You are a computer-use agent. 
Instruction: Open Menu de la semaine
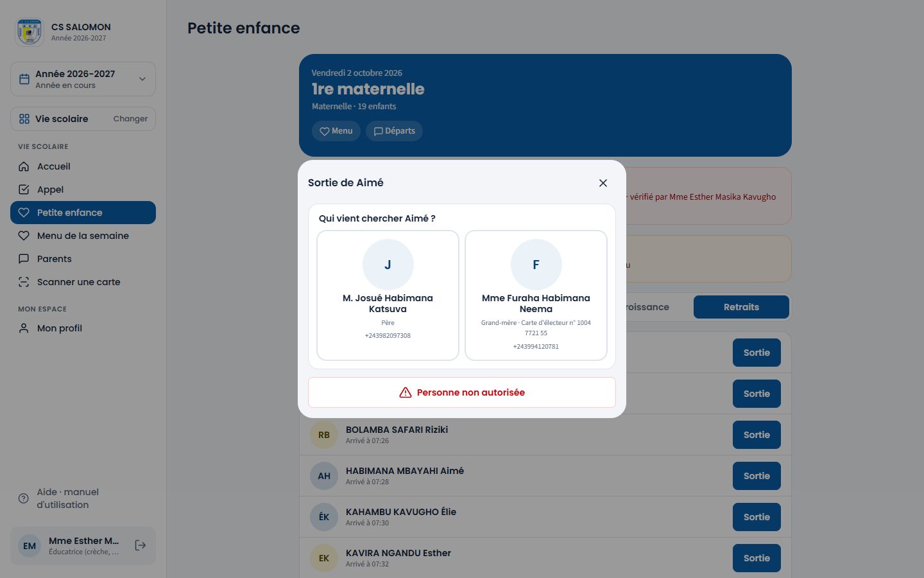(x=83, y=236)
